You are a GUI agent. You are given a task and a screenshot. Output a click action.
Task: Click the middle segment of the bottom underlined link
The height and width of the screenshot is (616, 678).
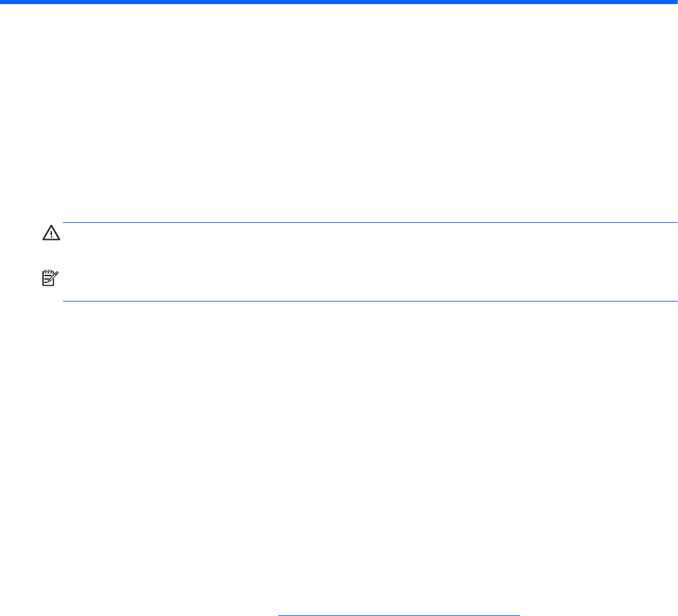[x=478, y=615]
